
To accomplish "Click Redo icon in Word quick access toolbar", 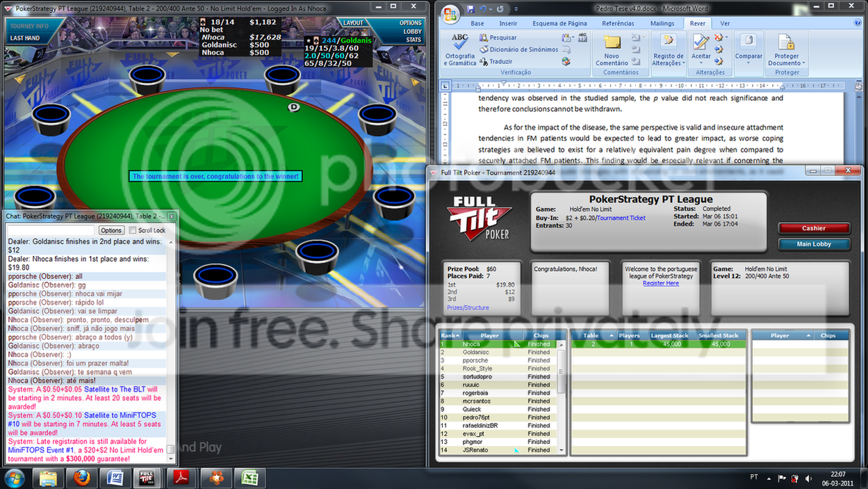I will pyautogui.click(x=500, y=9).
